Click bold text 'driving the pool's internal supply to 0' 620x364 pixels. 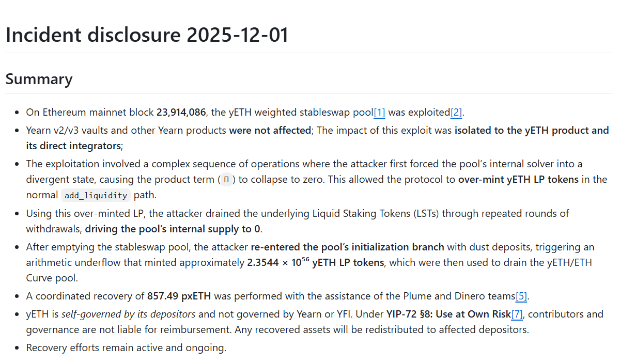coord(173,229)
